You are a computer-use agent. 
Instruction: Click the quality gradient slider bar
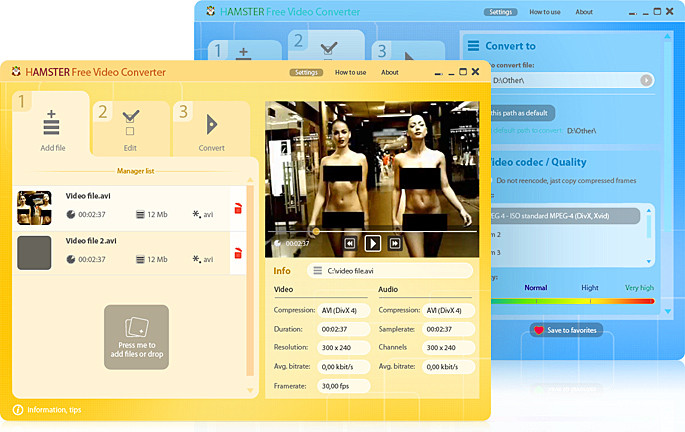[x=572, y=301]
